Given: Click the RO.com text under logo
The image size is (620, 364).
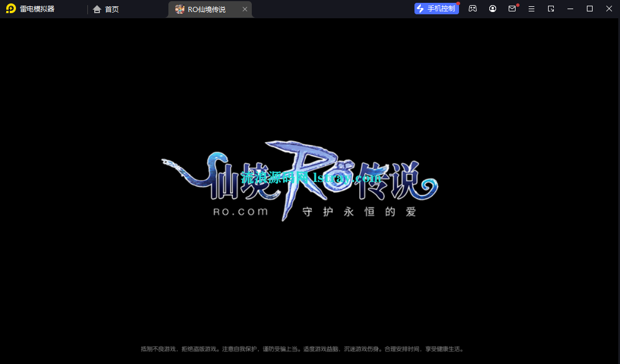Looking at the screenshot, I should pyautogui.click(x=240, y=212).
